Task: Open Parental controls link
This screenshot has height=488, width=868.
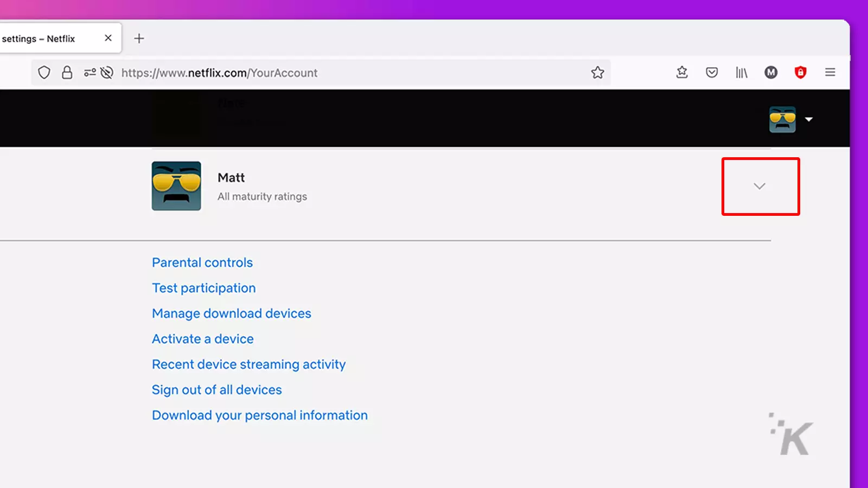Action: pos(202,262)
